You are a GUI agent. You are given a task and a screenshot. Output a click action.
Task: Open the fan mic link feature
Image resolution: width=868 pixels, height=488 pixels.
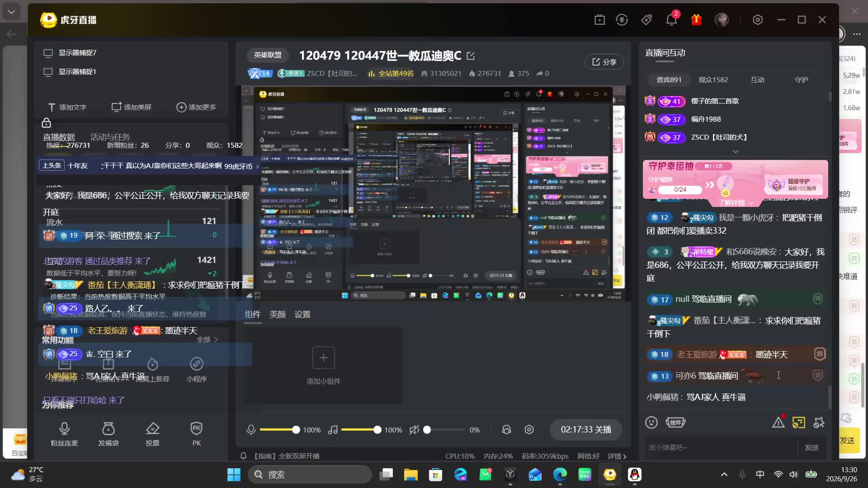tap(64, 434)
